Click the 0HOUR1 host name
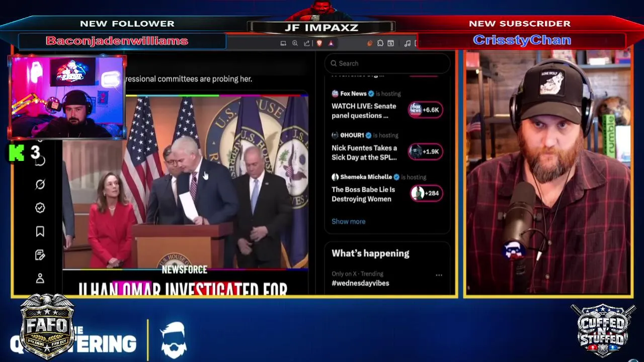644x362 pixels. coord(352,135)
